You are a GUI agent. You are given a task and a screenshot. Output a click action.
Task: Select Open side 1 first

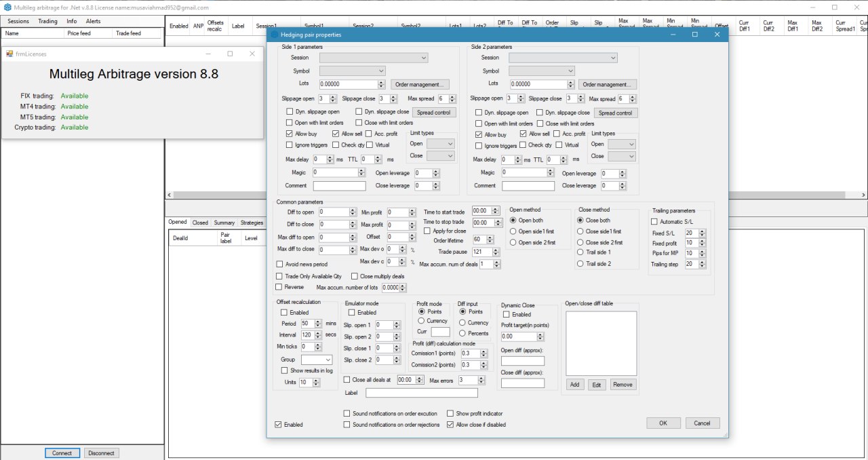coord(513,231)
